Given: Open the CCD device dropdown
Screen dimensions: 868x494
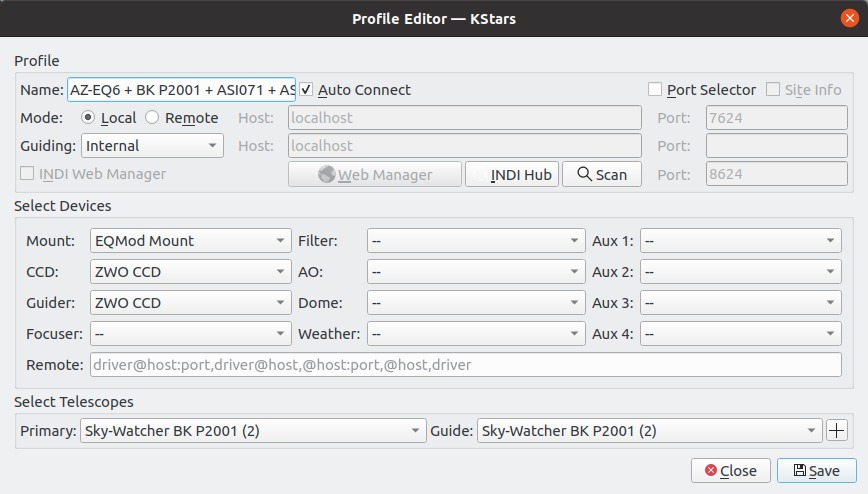Looking at the screenshot, I should 190,272.
